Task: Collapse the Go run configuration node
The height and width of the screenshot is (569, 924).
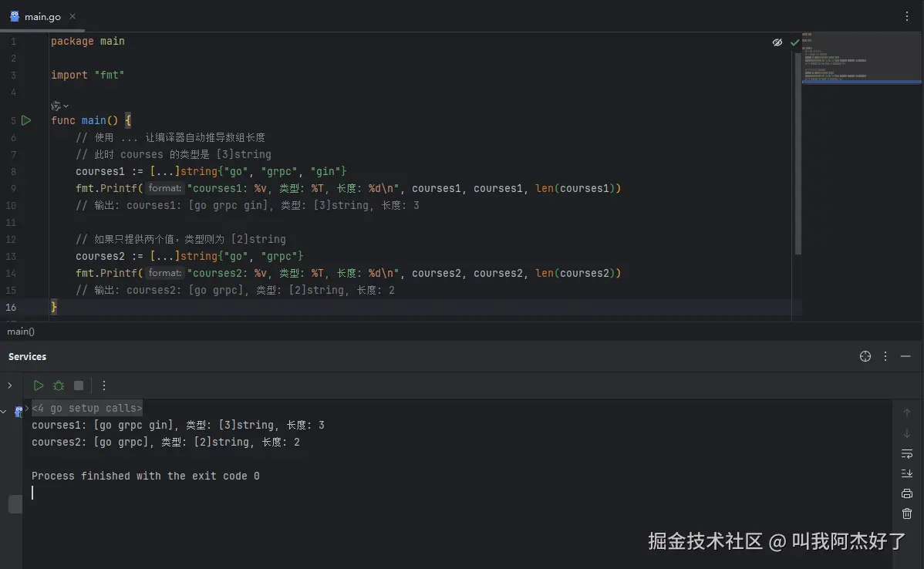Action: point(4,410)
